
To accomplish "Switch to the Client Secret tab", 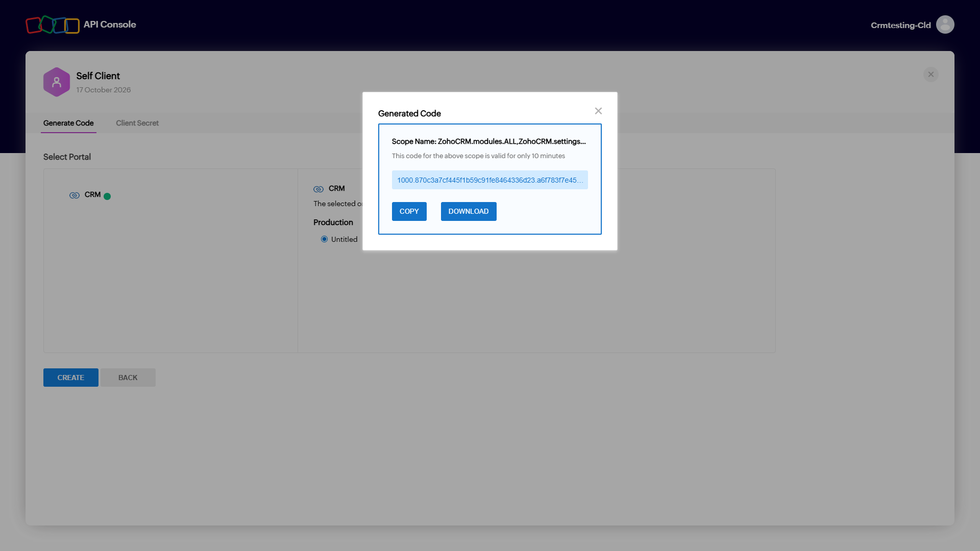I will 137,123.
